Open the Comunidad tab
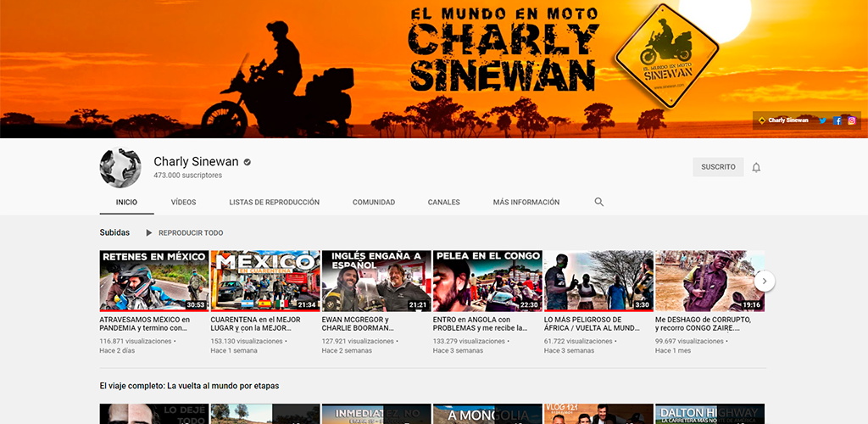Screen dimensions: 868x424 (374, 203)
